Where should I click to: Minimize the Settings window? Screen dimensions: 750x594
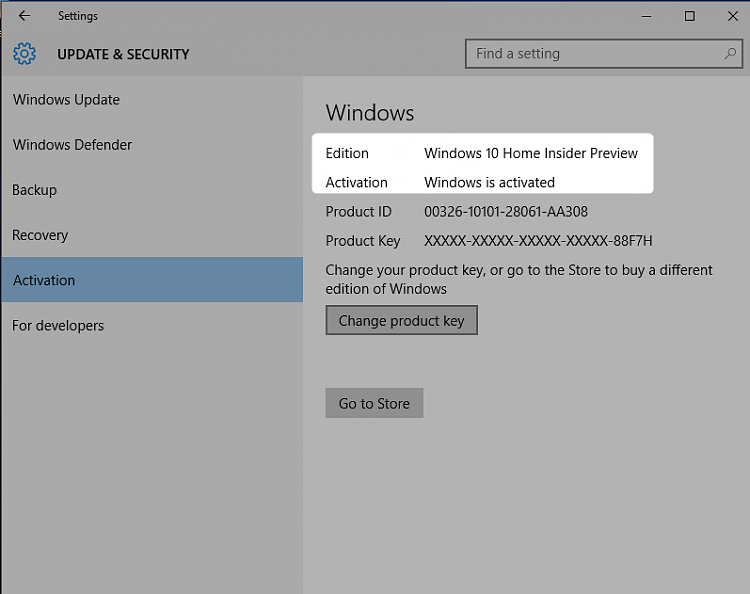pyautogui.click(x=646, y=16)
